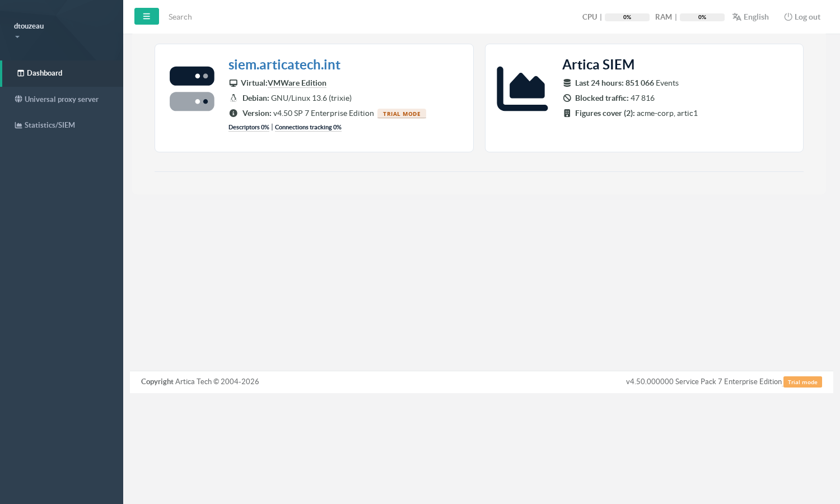Open the Statistics/SIEM menu item
The image size is (840, 504).
point(62,125)
